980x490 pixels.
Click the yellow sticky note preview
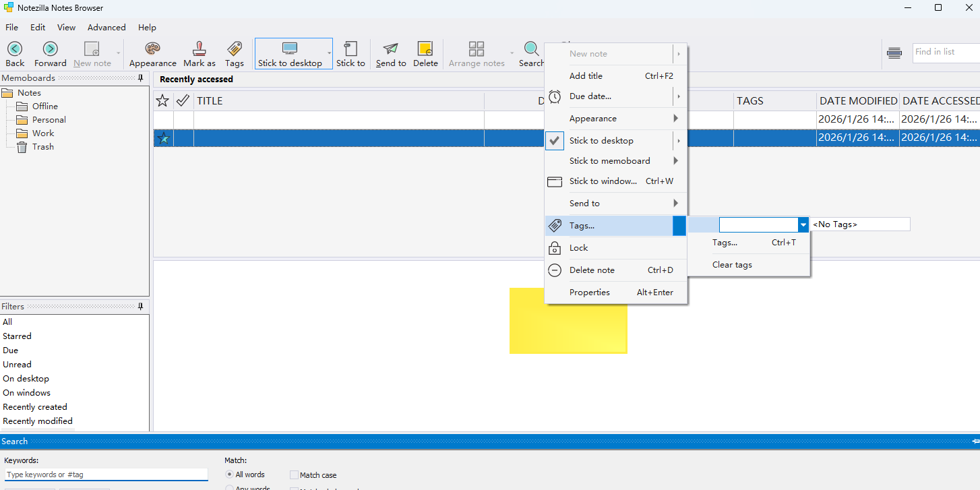click(568, 321)
